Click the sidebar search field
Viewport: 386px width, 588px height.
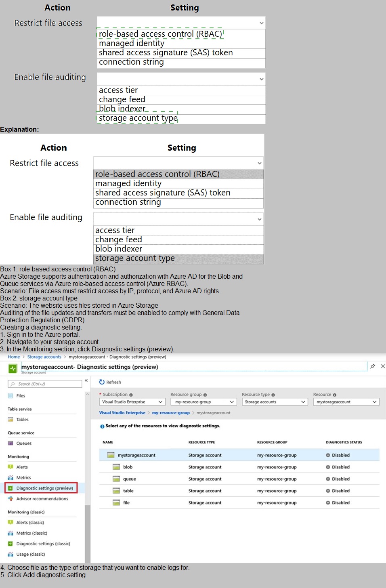(45, 384)
